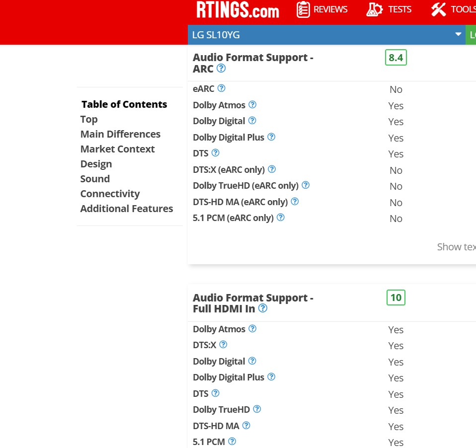The width and height of the screenshot is (476, 448).
Task: Open help for Dolby Digital in Full HDMI In section
Action: pyautogui.click(x=252, y=361)
